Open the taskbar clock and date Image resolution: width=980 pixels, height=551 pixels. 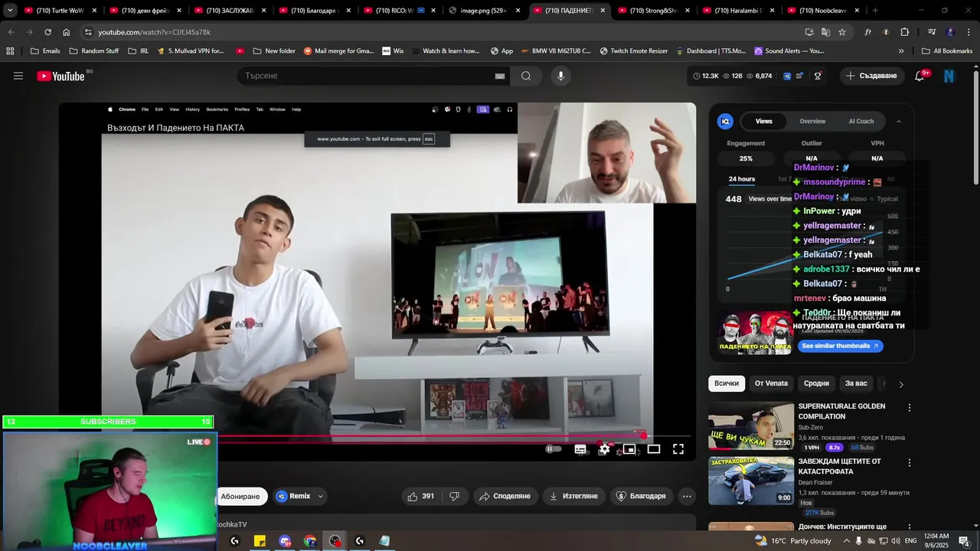(936, 540)
